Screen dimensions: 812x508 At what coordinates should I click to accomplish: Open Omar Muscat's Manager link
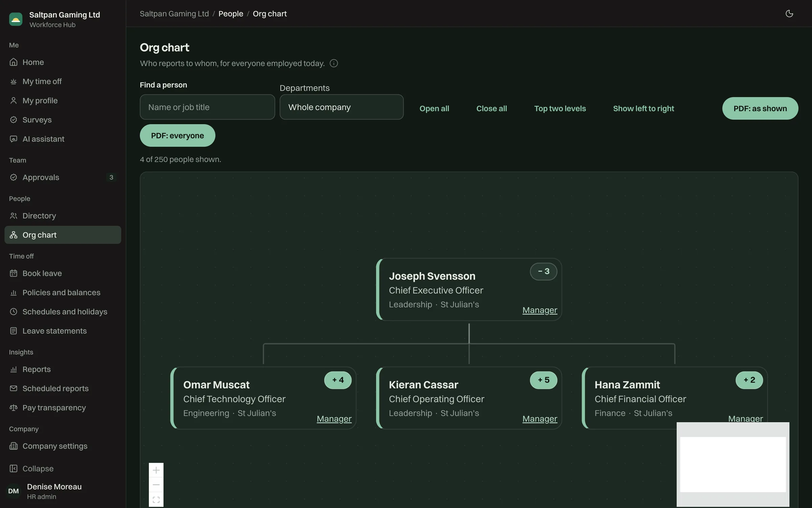coord(334,419)
